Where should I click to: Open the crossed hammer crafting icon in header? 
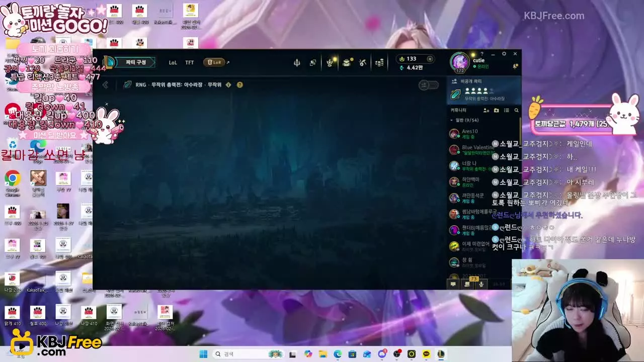pyautogui.click(x=363, y=62)
